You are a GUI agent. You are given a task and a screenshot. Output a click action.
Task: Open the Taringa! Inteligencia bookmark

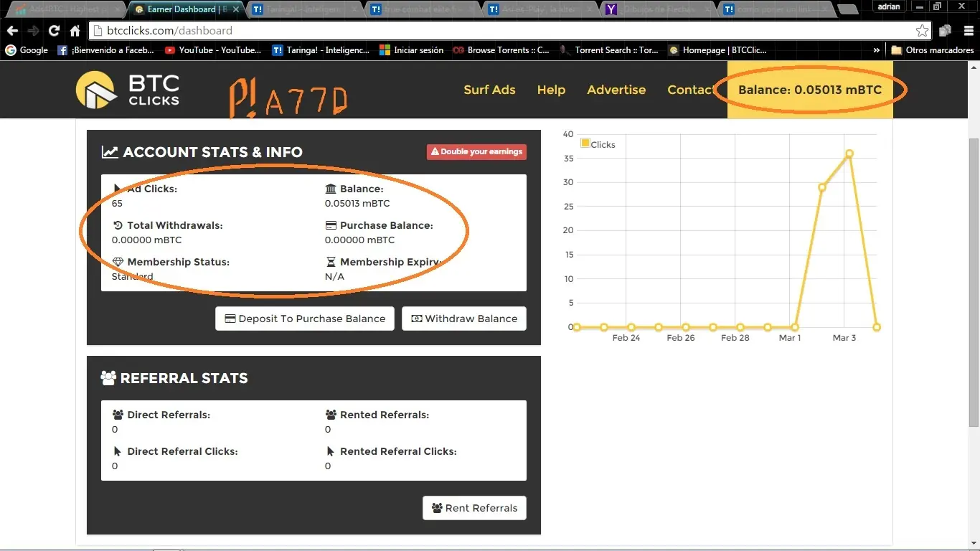coord(321,50)
